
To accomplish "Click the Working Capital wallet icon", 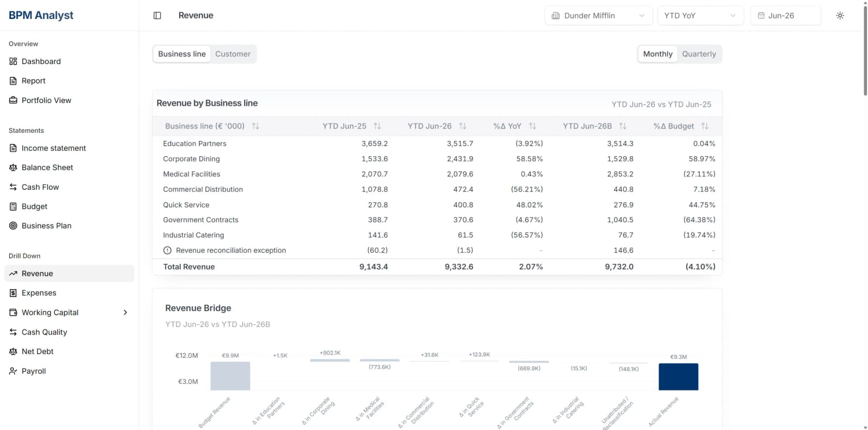I will pos(13,312).
